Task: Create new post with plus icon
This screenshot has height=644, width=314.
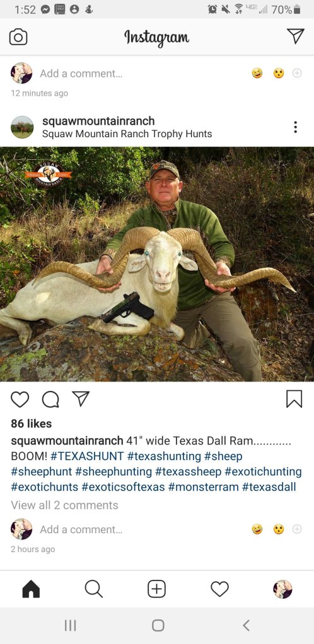Action: point(157,589)
